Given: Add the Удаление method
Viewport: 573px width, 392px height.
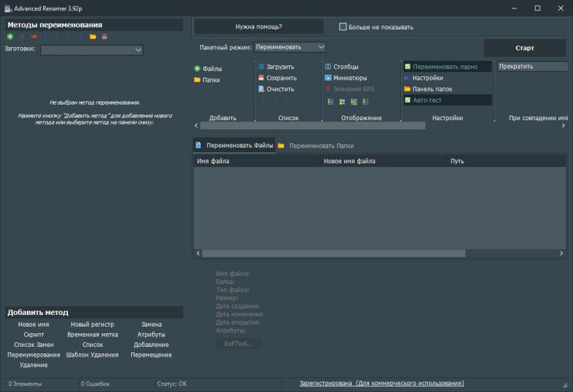Looking at the screenshot, I should 33,365.
